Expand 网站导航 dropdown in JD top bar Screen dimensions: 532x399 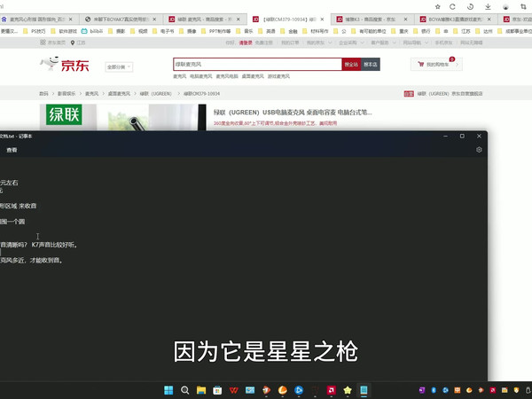(x=415, y=43)
